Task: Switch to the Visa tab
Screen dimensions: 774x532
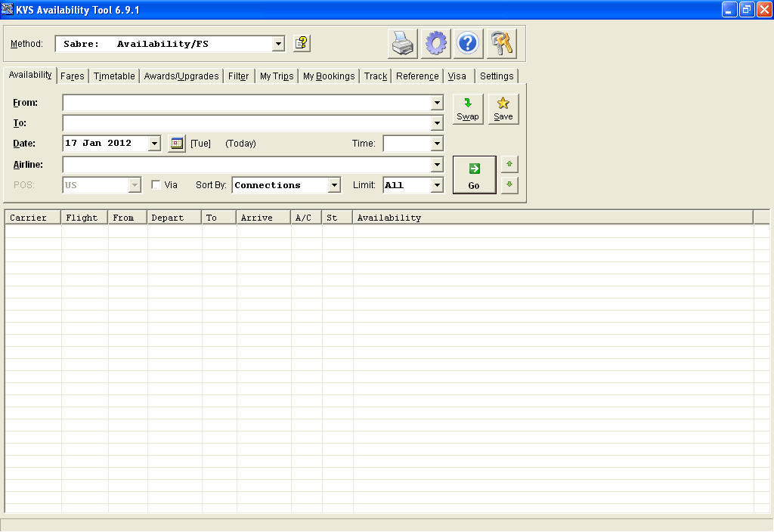Action: pos(457,76)
